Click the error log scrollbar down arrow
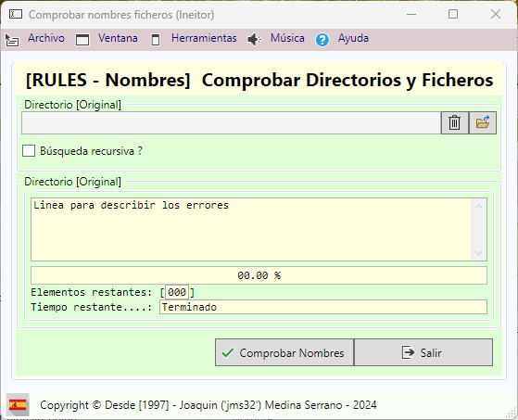The height and width of the screenshot is (420, 518). 478,253
